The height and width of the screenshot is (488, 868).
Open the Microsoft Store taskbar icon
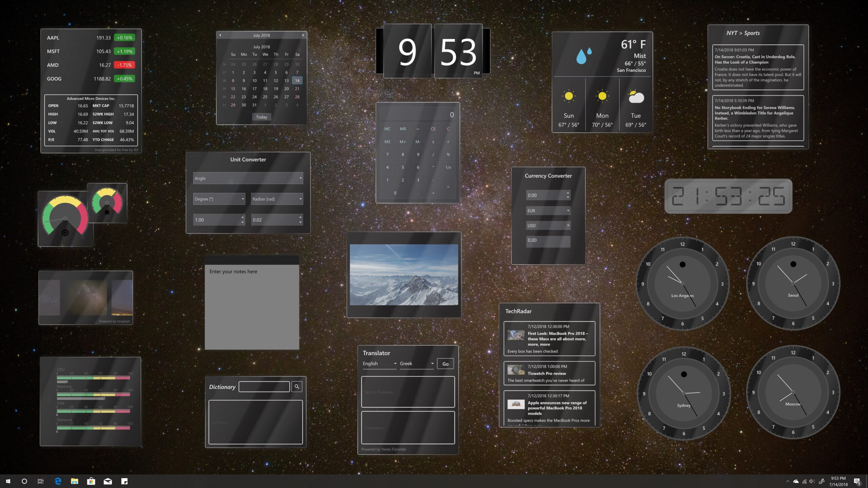pyautogui.click(x=91, y=481)
